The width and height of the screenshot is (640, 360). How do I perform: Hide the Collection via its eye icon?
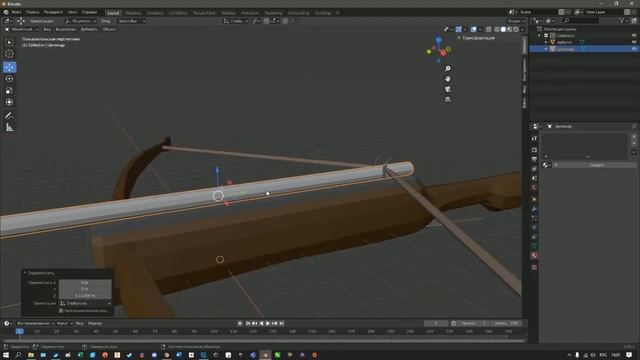(x=634, y=36)
